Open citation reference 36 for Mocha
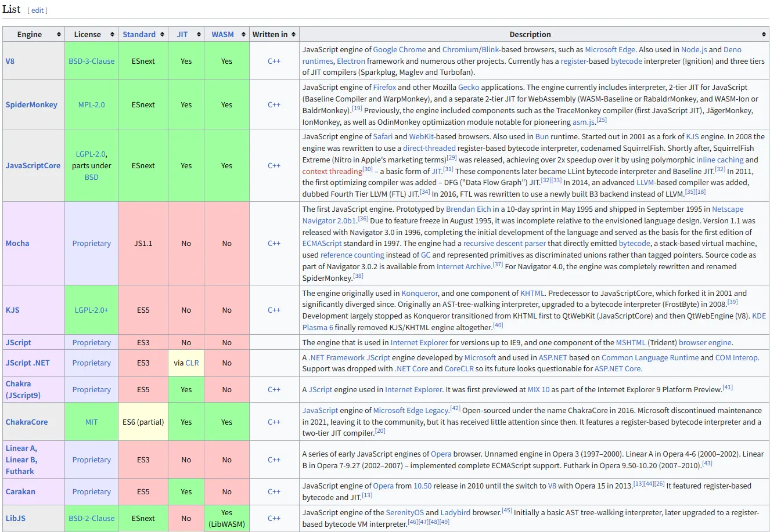770x532 pixels. (x=363, y=219)
